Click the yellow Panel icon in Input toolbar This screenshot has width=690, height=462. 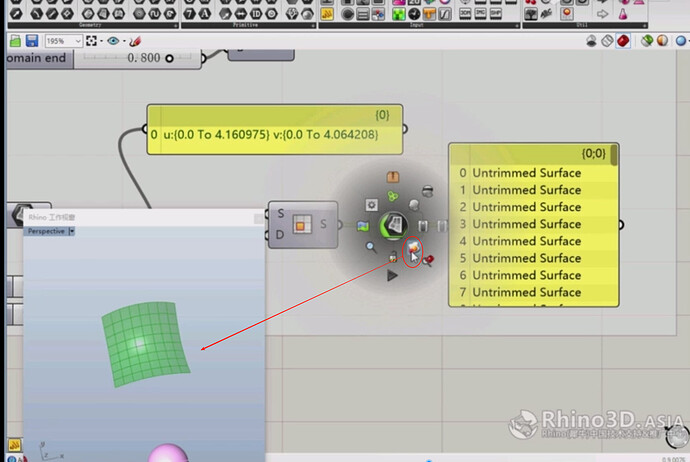[327, 14]
